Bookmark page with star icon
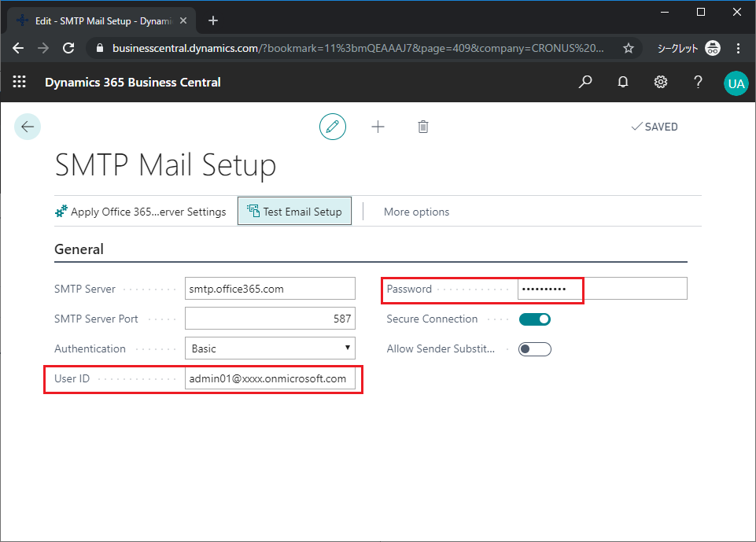756x542 pixels. [629, 48]
